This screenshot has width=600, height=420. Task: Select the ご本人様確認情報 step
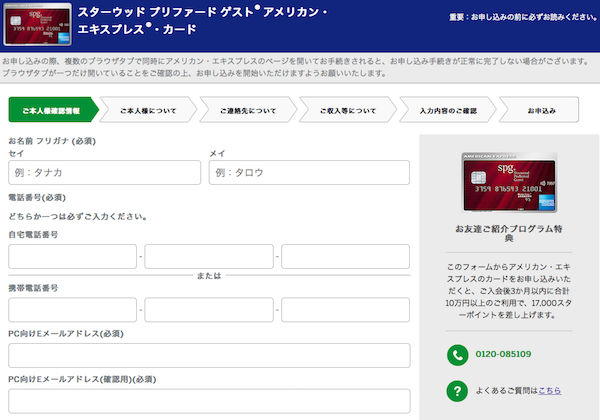(x=54, y=110)
